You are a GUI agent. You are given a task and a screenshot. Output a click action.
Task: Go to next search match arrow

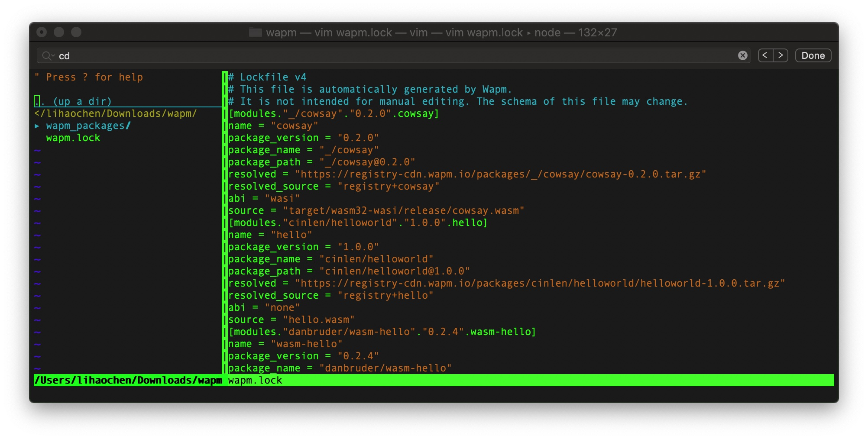coord(781,55)
